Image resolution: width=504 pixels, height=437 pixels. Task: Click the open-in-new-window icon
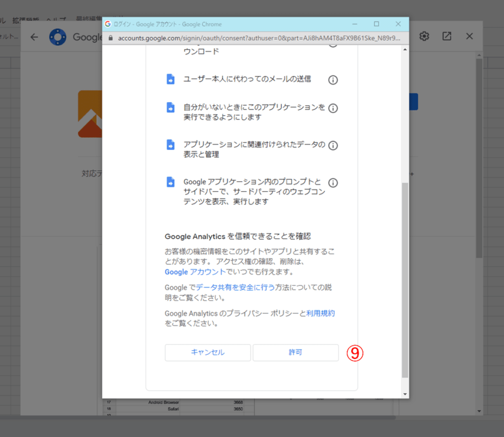pyautogui.click(x=446, y=36)
